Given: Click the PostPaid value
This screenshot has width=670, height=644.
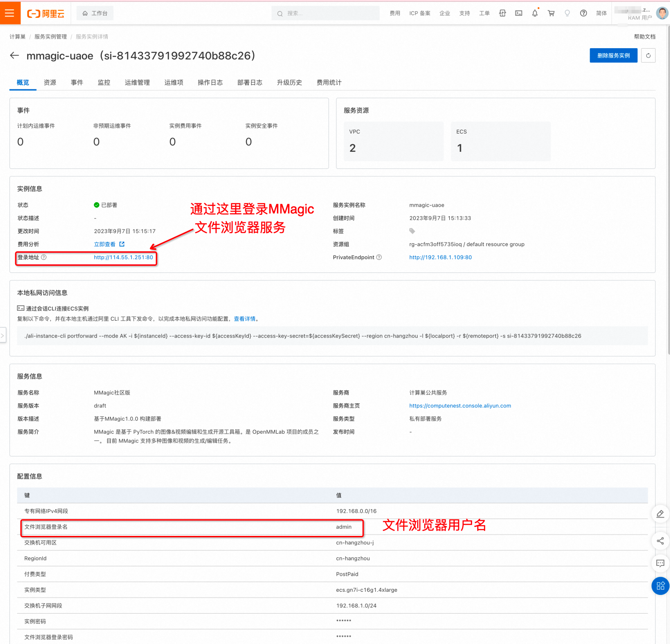Looking at the screenshot, I should (347, 574).
